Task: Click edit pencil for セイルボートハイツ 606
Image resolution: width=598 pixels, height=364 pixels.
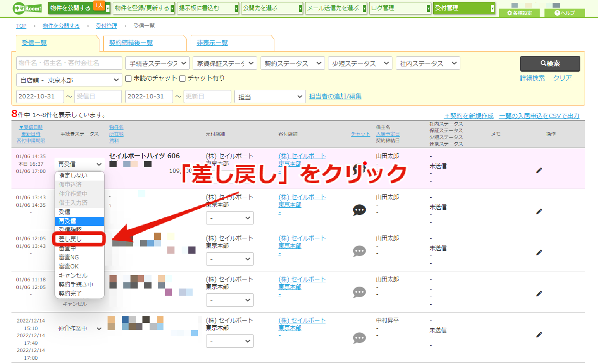Action: [539, 170]
